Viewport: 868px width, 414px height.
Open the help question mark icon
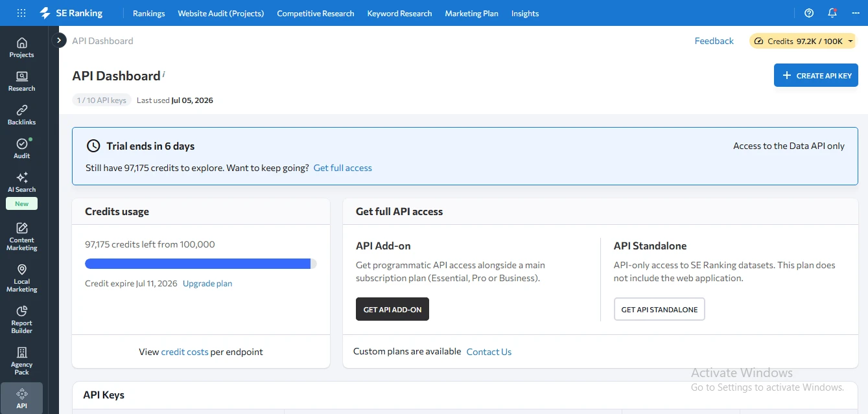click(x=809, y=13)
